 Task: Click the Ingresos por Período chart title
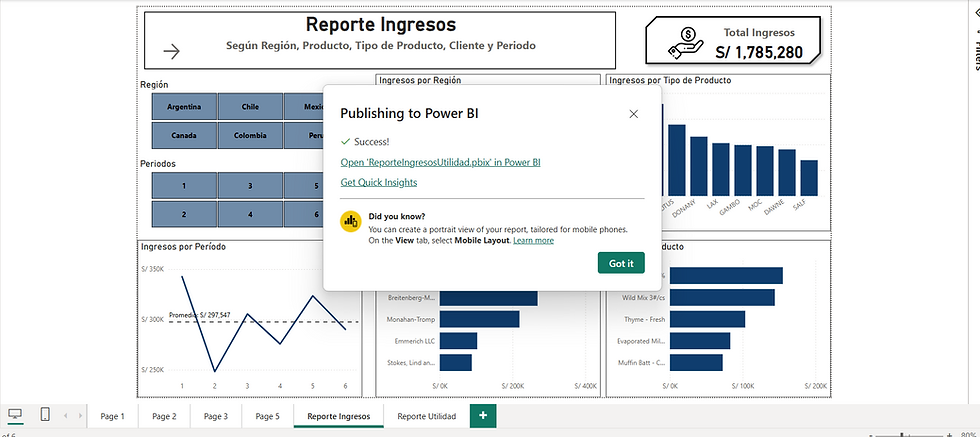pyautogui.click(x=183, y=246)
